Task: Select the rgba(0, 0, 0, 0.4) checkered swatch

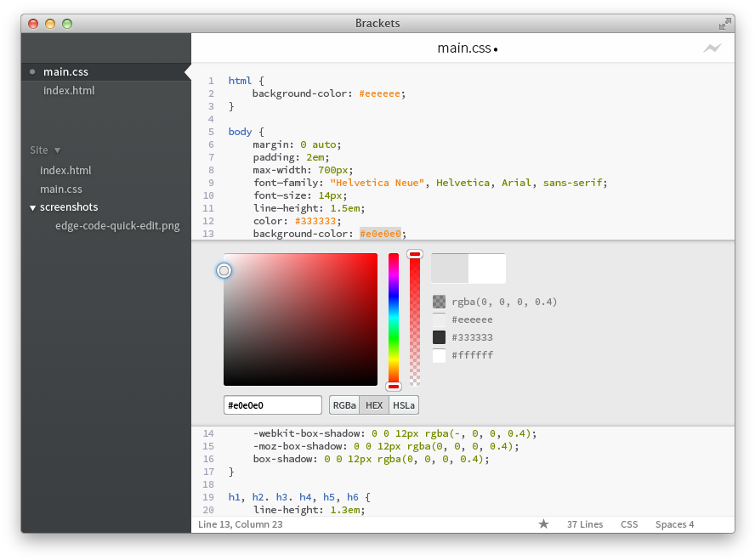Action: [439, 302]
